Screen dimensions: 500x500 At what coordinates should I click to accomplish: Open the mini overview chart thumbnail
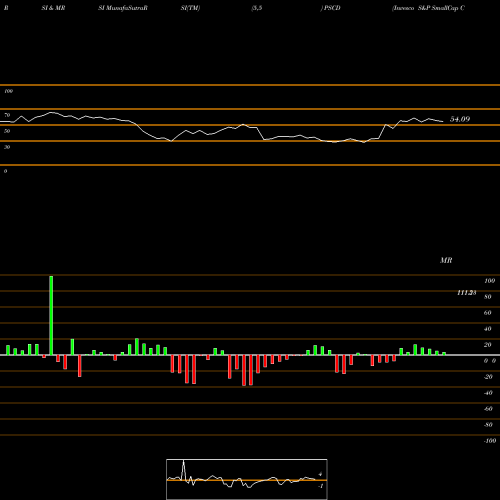pyautogui.click(x=247, y=479)
